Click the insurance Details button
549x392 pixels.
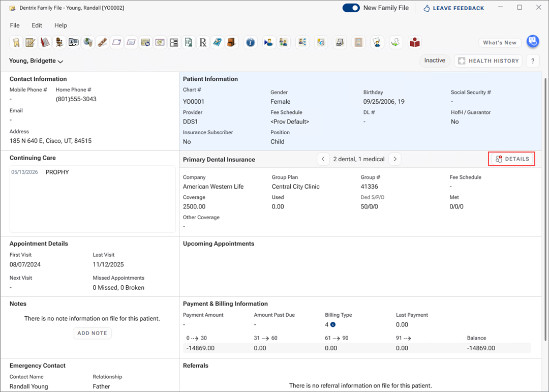point(512,159)
